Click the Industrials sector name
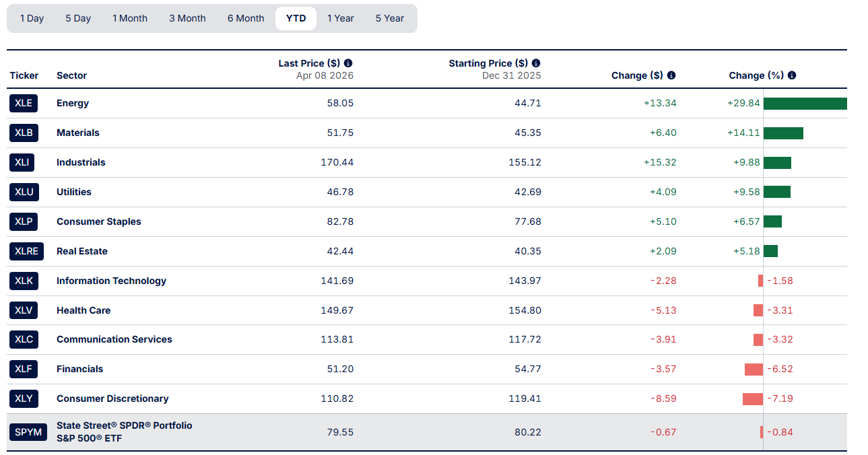 [81, 162]
